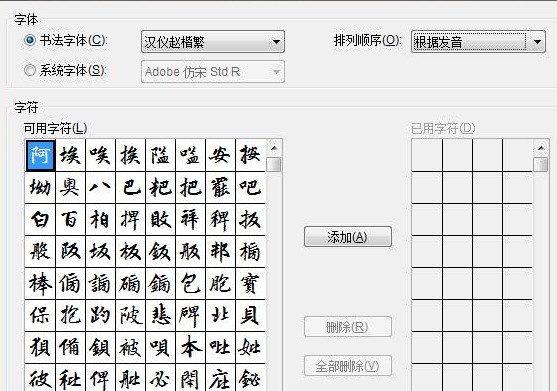This screenshot has height=391, width=557.
Task: Select the character 北 in available list
Action: pos(220,315)
